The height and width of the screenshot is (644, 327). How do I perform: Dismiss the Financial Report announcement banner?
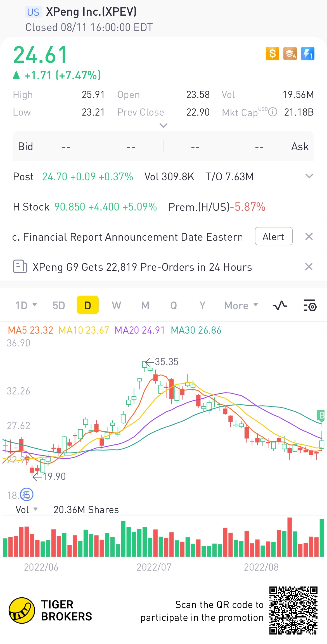tap(309, 237)
